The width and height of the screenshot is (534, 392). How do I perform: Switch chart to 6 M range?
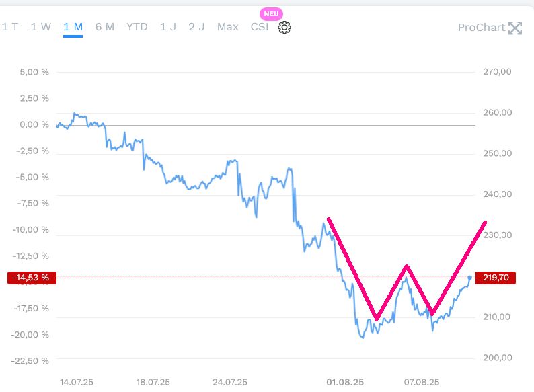point(104,27)
